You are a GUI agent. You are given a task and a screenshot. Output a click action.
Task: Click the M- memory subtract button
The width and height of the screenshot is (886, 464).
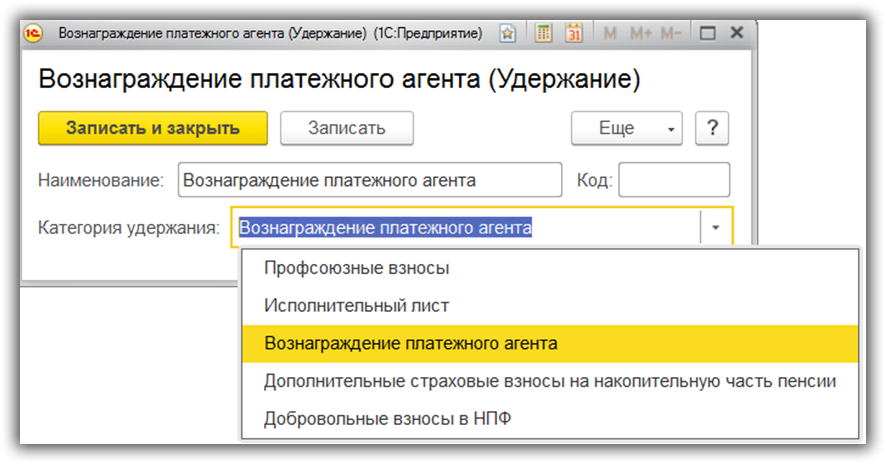pyautogui.click(x=674, y=33)
